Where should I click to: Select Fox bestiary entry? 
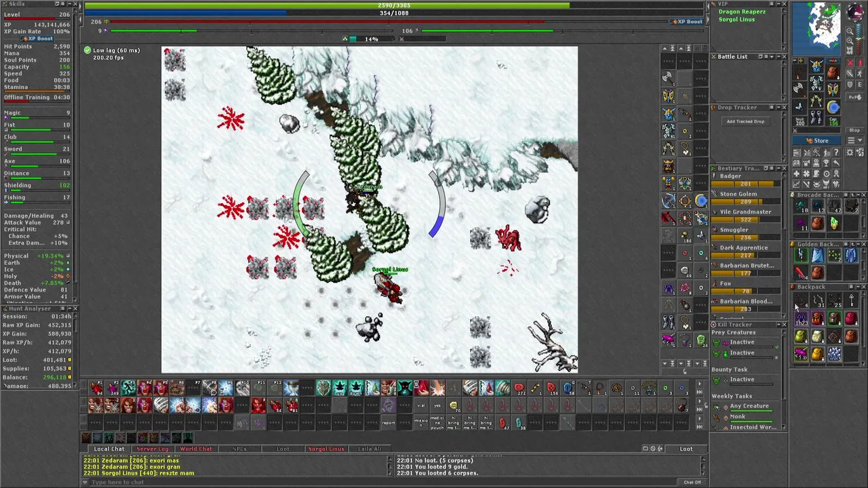coord(746,287)
